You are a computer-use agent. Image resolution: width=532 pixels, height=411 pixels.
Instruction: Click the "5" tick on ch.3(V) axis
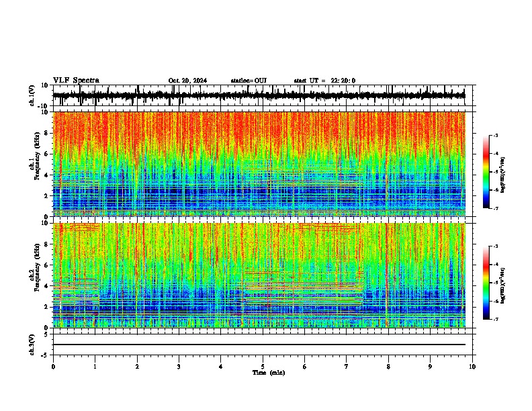coord(46,334)
